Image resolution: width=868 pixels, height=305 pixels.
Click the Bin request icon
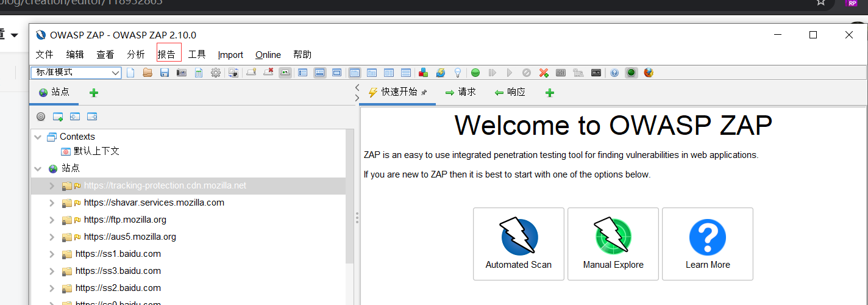click(527, 73)
